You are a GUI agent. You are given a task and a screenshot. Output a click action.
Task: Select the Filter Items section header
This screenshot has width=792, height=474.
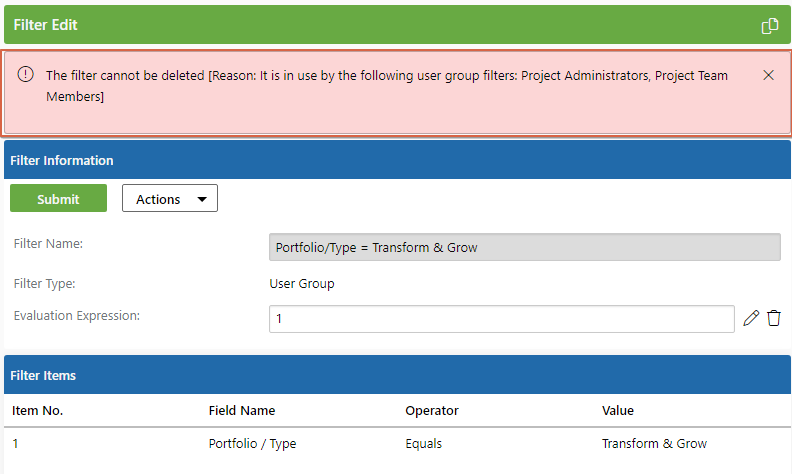397,375
